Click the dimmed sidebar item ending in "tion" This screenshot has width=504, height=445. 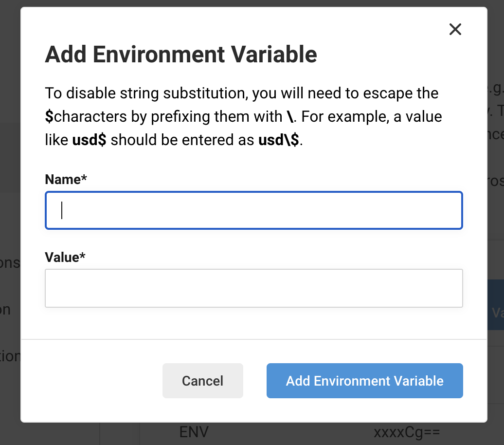click(10, 356)
